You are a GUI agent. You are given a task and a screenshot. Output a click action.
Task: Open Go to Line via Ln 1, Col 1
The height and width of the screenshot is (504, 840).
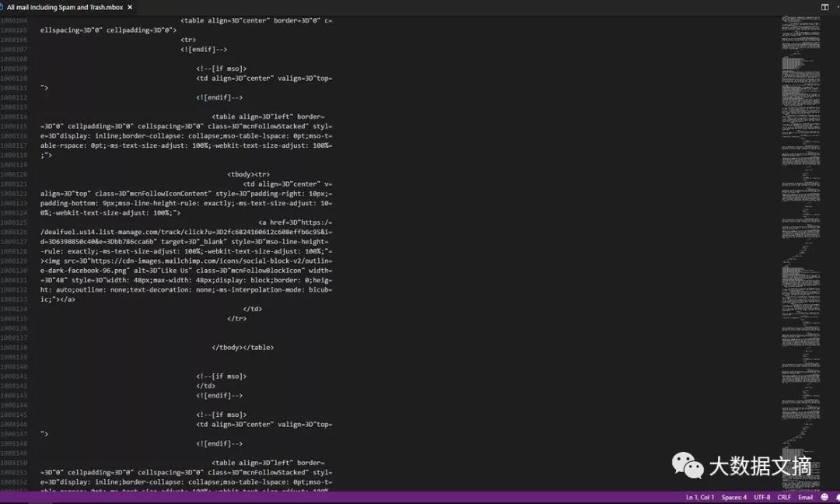700,497
